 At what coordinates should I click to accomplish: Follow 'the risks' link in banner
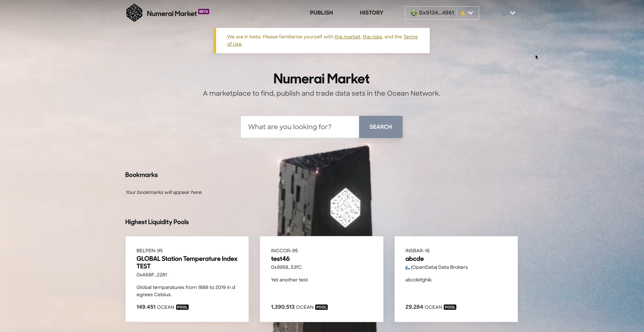[372, 37]
